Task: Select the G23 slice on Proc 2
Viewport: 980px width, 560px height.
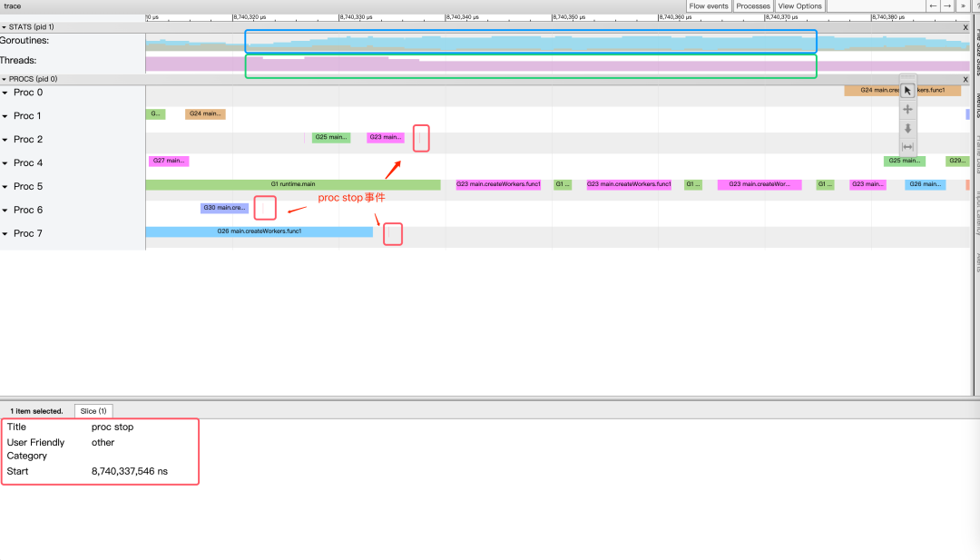Action: 385,137
